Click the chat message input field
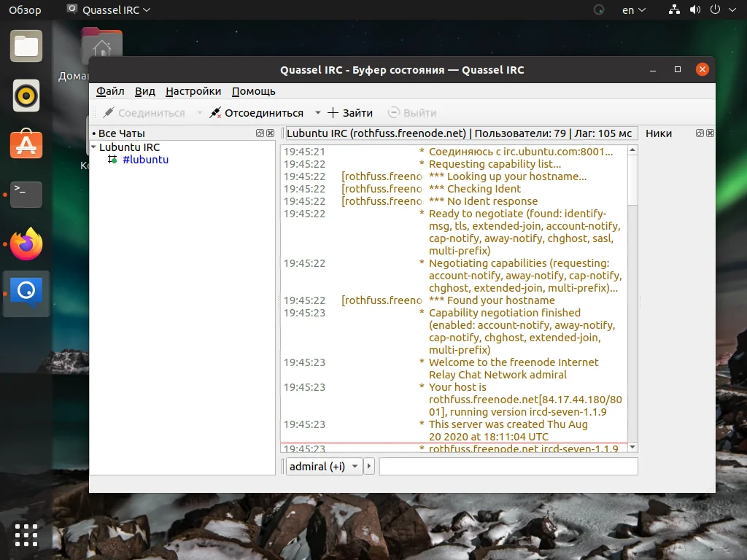 click(508, 467)
